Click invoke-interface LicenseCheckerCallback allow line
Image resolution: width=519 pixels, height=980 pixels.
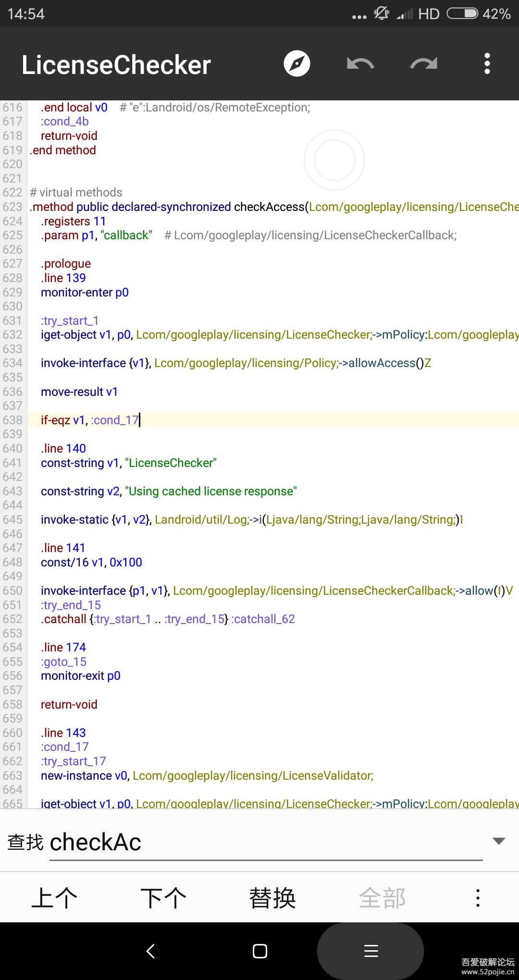pos(277,590)
